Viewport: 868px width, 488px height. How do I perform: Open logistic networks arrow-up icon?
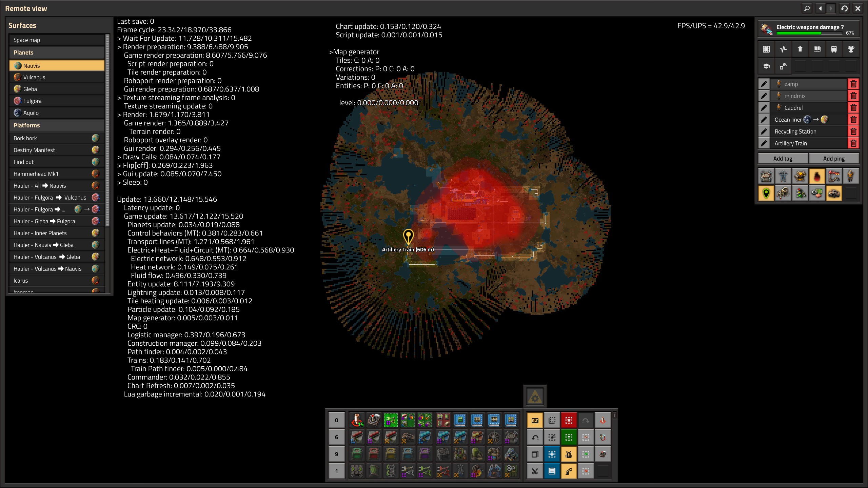coord(800,49)
